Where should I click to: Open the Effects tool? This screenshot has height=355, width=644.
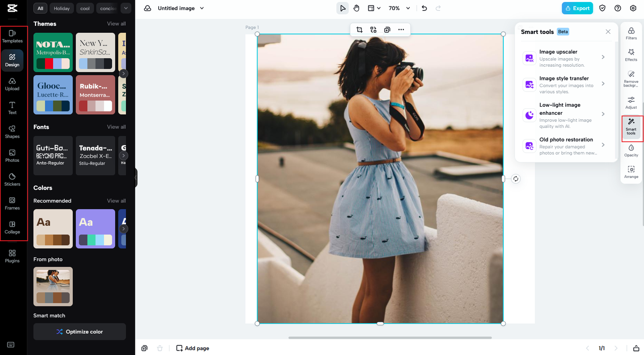click(x=631, y=55)
